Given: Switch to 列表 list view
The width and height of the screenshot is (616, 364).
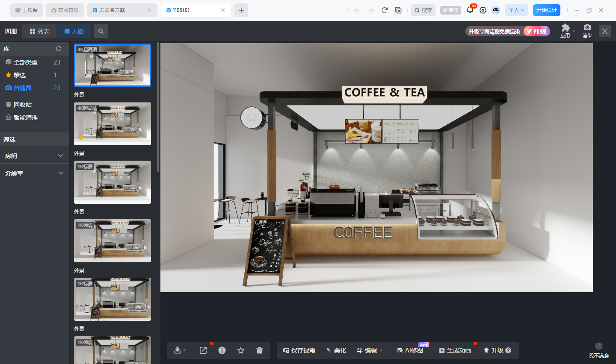Looking at the screenshot, I should pos(39,31).
